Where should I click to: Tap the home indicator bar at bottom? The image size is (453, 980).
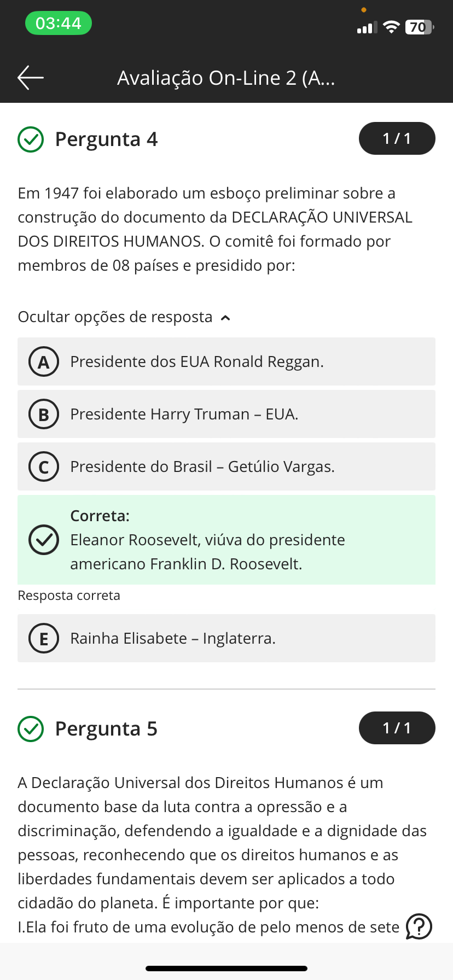point(226,969)
